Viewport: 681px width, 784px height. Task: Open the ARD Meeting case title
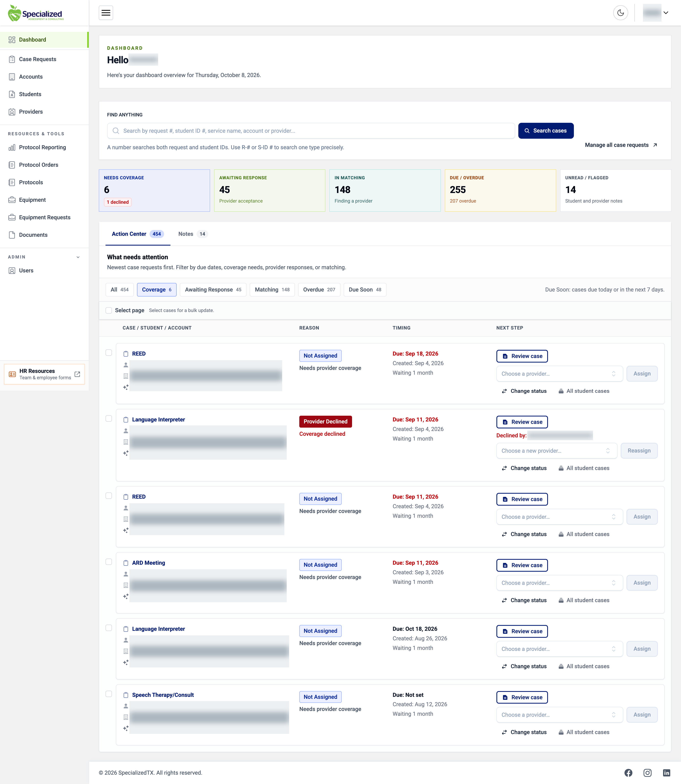tap(149, 563)
